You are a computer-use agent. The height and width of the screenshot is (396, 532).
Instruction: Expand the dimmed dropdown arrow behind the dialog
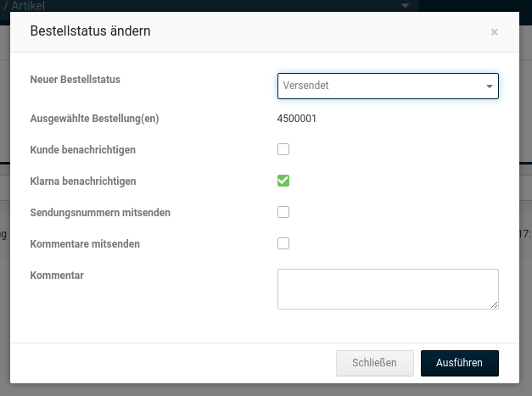tap(405, 5)
